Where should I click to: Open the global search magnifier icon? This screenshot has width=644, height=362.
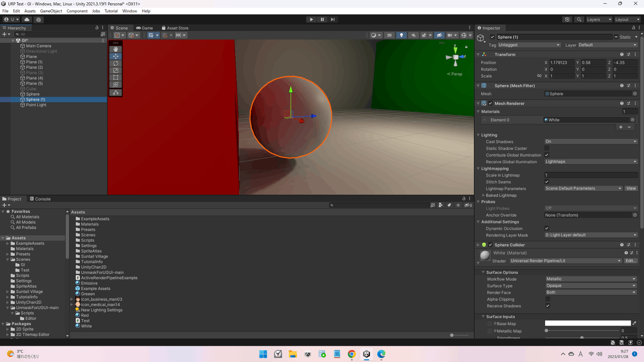[579, 19]
